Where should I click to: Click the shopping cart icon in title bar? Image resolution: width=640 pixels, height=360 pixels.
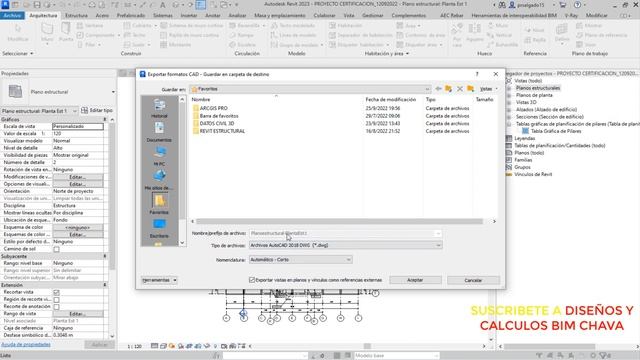click(563, 5)
